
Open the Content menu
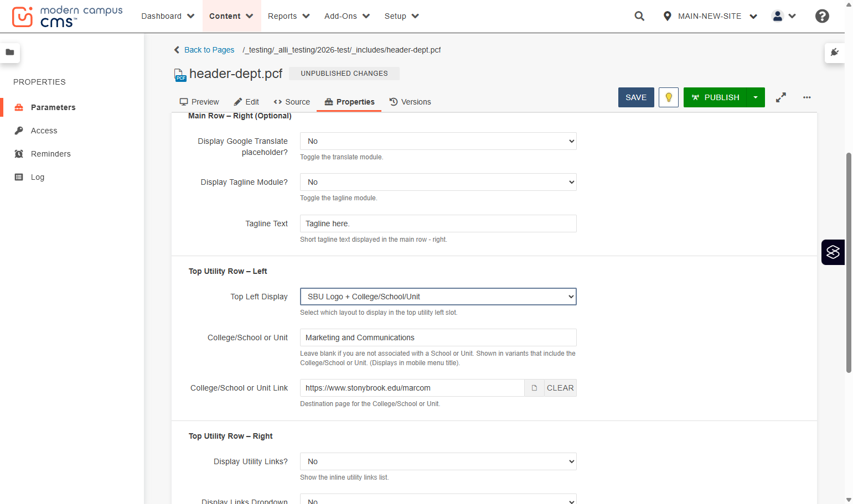click(231, 16)
